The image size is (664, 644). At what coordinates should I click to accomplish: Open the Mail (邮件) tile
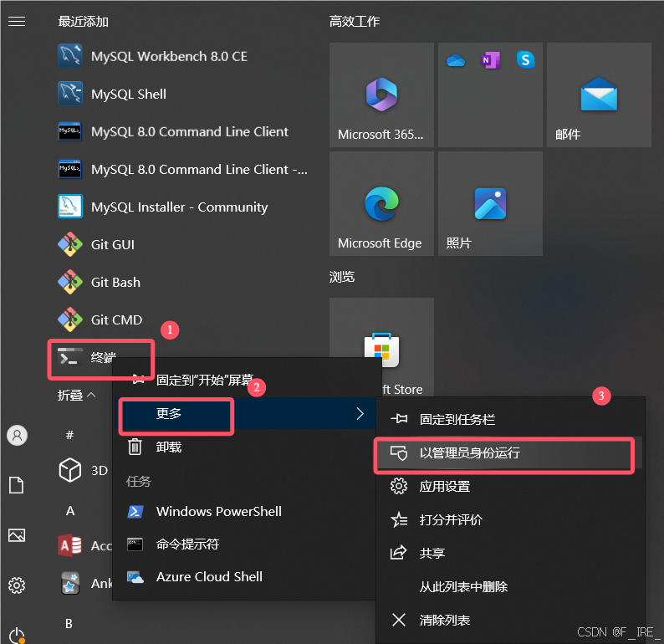599,95
